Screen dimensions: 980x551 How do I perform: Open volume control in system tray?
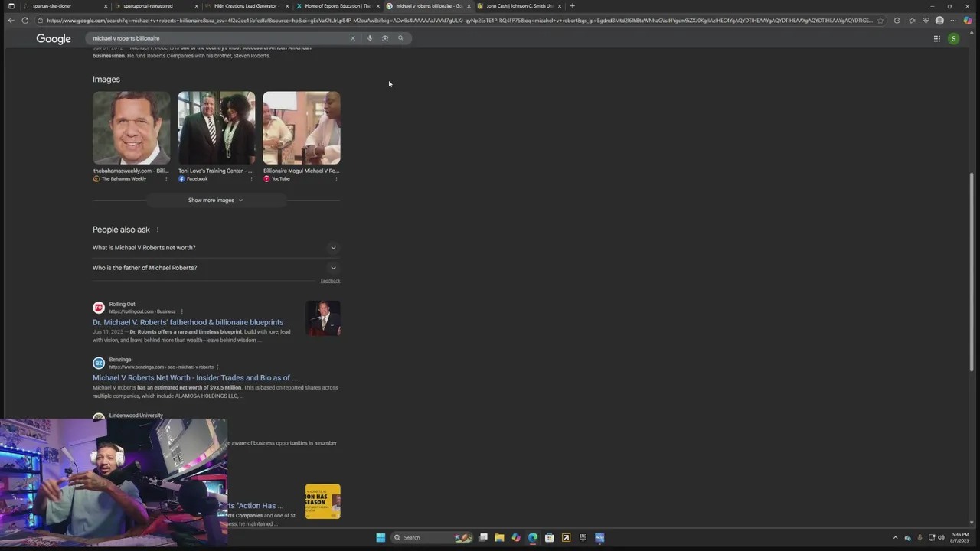pyautogui.click(x=941, y=537)
